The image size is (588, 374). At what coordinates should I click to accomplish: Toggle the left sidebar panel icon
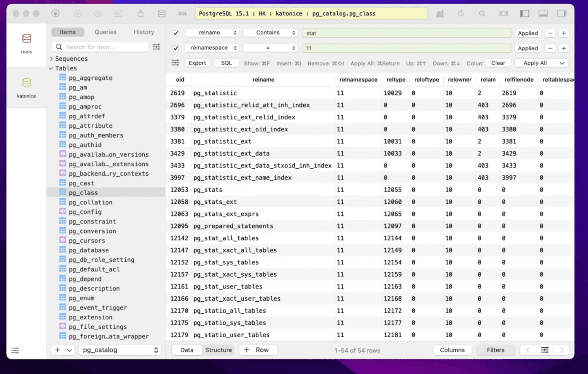524,13
